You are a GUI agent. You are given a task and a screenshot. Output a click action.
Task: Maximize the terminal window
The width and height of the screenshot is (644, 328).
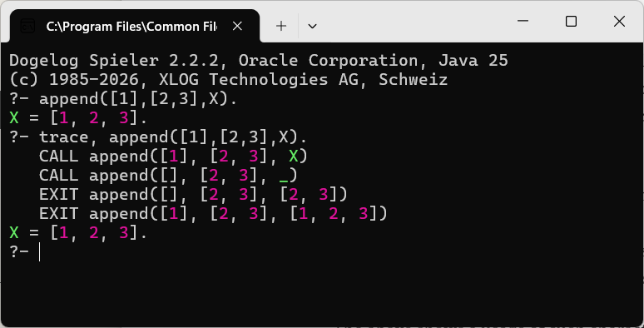pyautogui.click(x=571, y=21)
